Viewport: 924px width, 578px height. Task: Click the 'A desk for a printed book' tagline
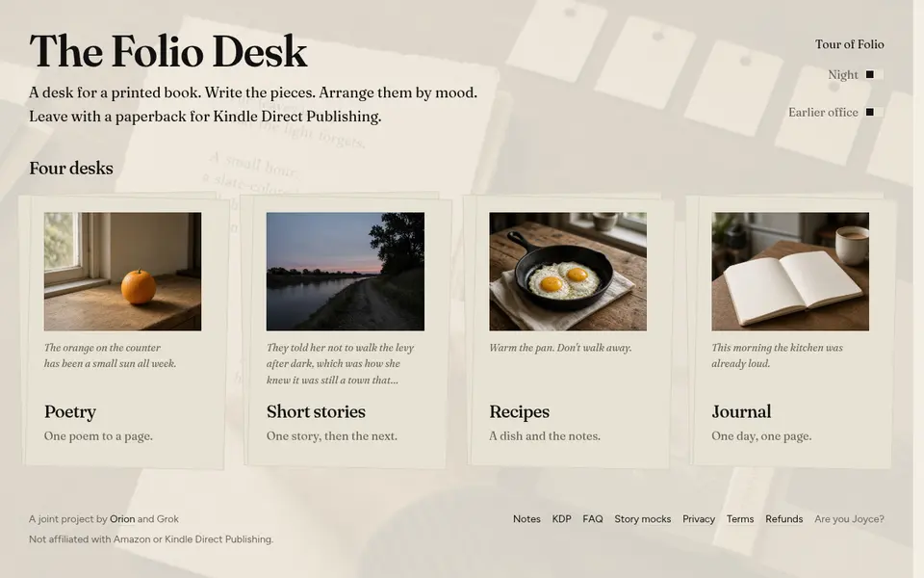(253, 104)
